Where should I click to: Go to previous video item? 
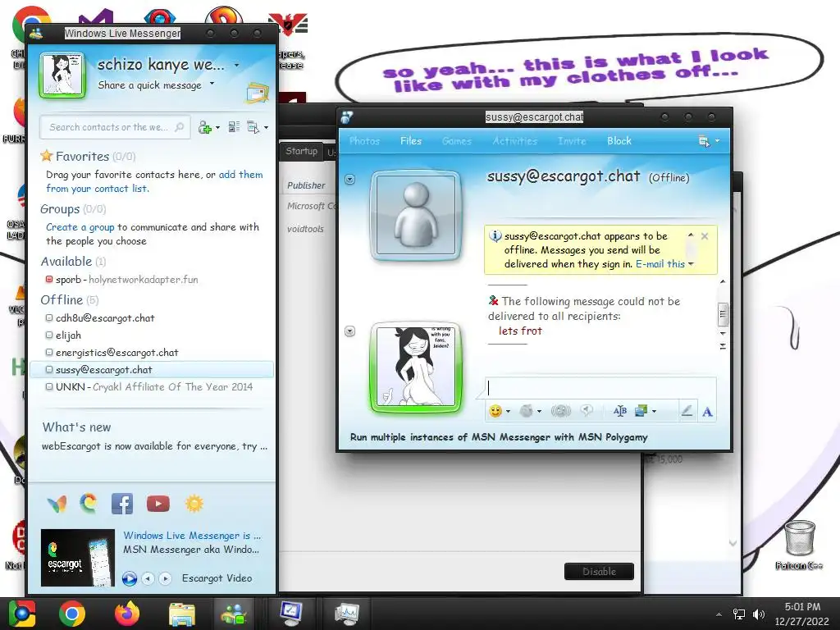pos(148,578)
